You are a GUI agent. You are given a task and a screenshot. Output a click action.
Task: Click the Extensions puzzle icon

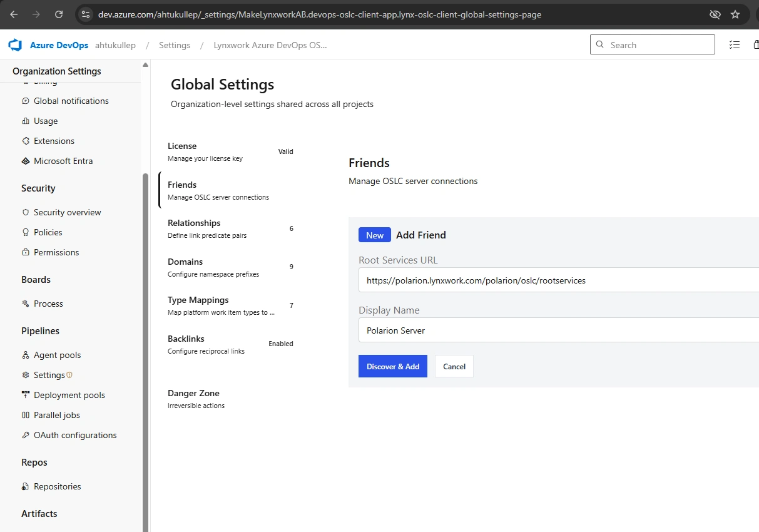click(x=26, y=141)
